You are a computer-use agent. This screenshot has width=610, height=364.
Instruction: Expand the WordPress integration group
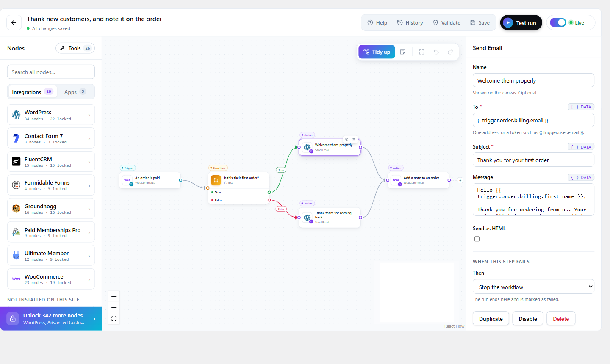tap(51, 115)
